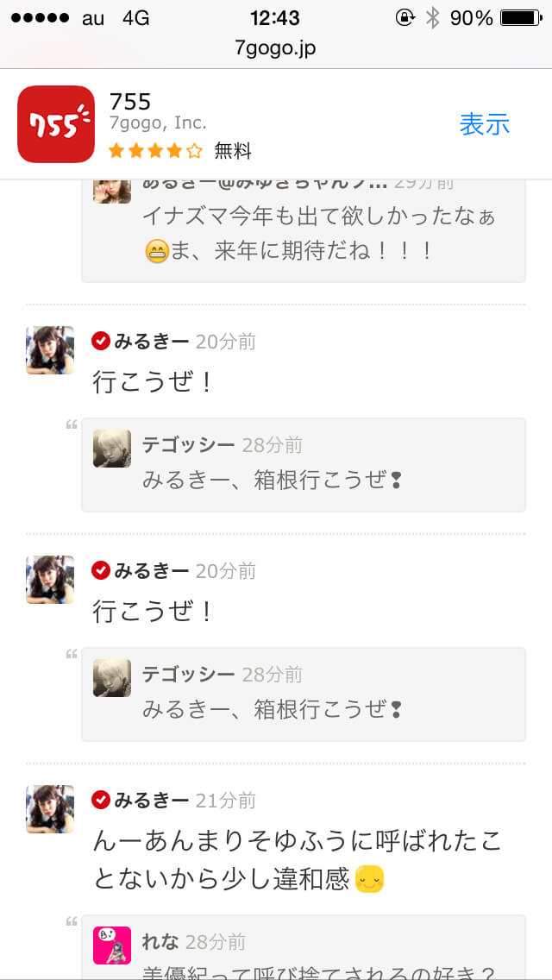Tap the 7gogo.jp address bar
The image size is (552, 980).
pyautogui.click(x=276, y=49)
